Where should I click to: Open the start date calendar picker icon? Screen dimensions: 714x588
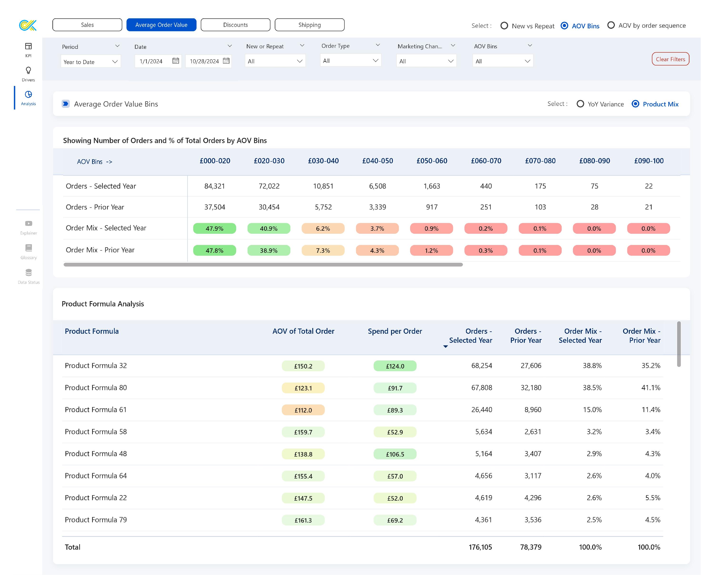click(176, 61)
